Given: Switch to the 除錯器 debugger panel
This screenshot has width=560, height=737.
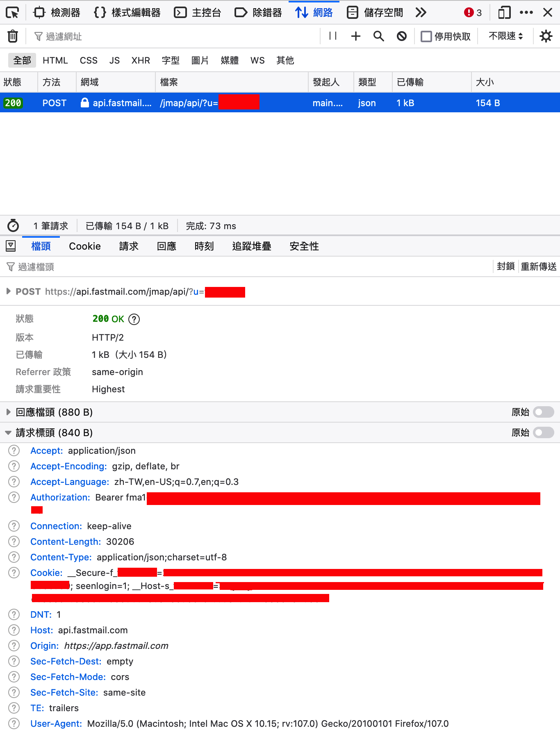Looking at the screenshot, I should click(x=258, y=13).
